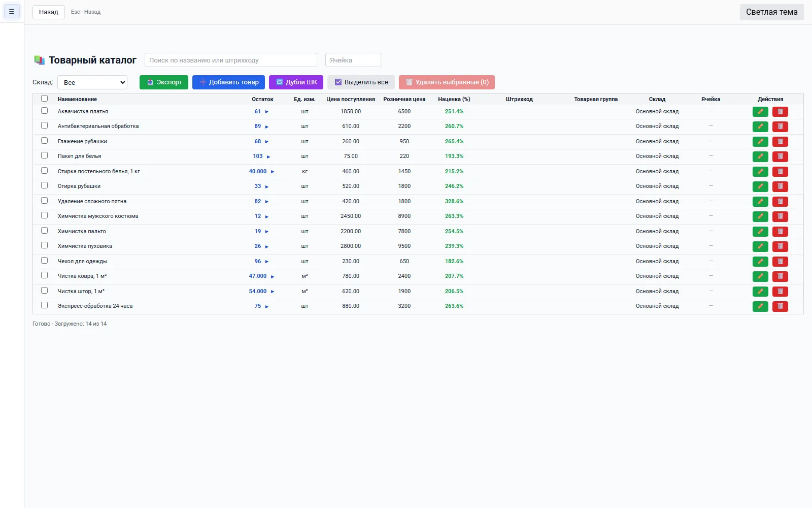Image resolution: width=812 pixels, height=508 pixels.
Task: Edit the Химчистка пальто product
Action: 760,232
